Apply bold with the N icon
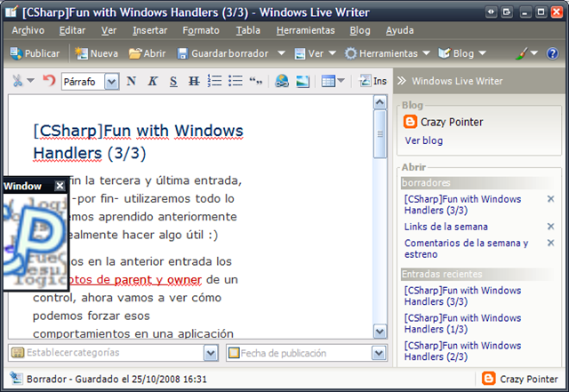The width and height of the screenshot is (569, 392). pos(132,81)
